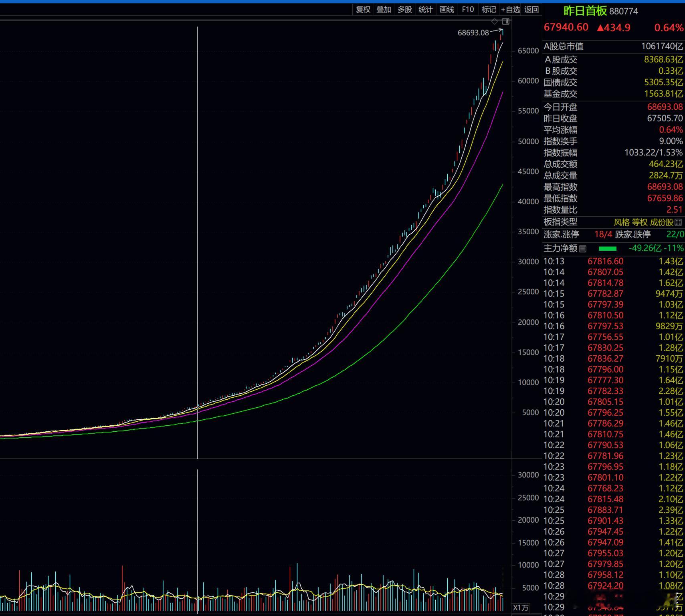The image size is (685, 616).
Task: Click the 总成交量 value 2824.7万
Action: pyautogui.click(x=666, y=175)
